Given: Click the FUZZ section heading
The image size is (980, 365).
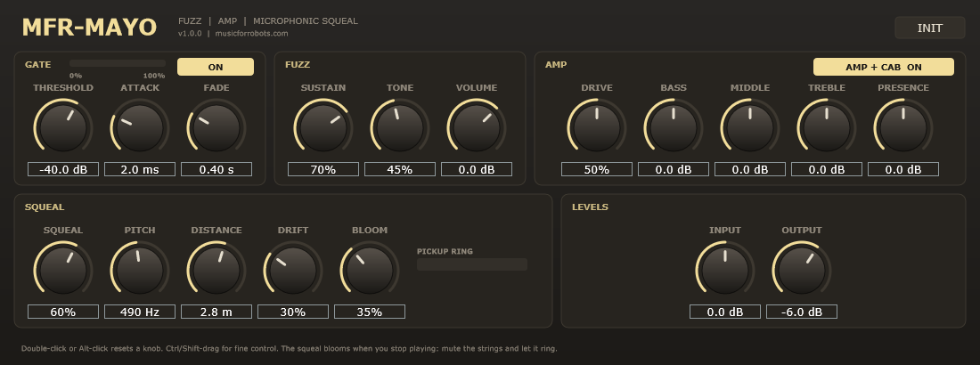Looking at the screenshot, I should tap(298, 64).
